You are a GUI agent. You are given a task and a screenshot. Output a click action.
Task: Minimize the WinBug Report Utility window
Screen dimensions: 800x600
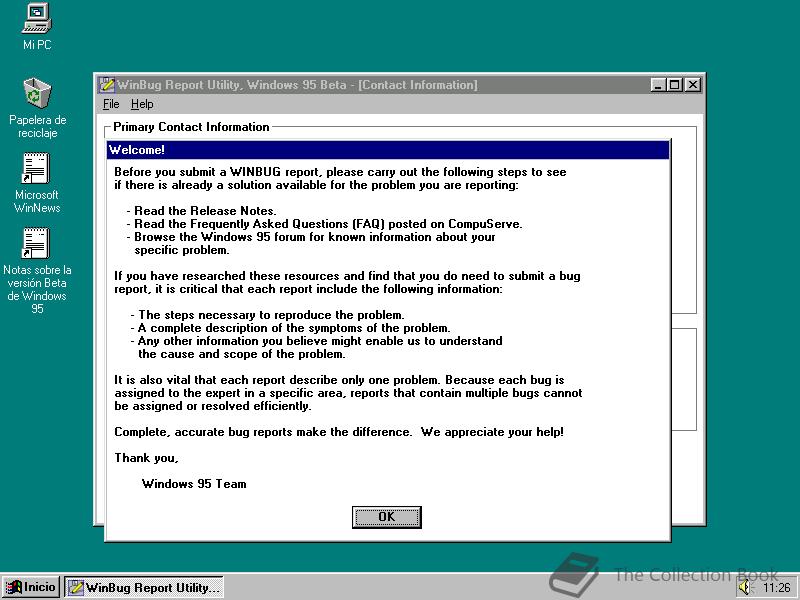(x=658, y=85)
